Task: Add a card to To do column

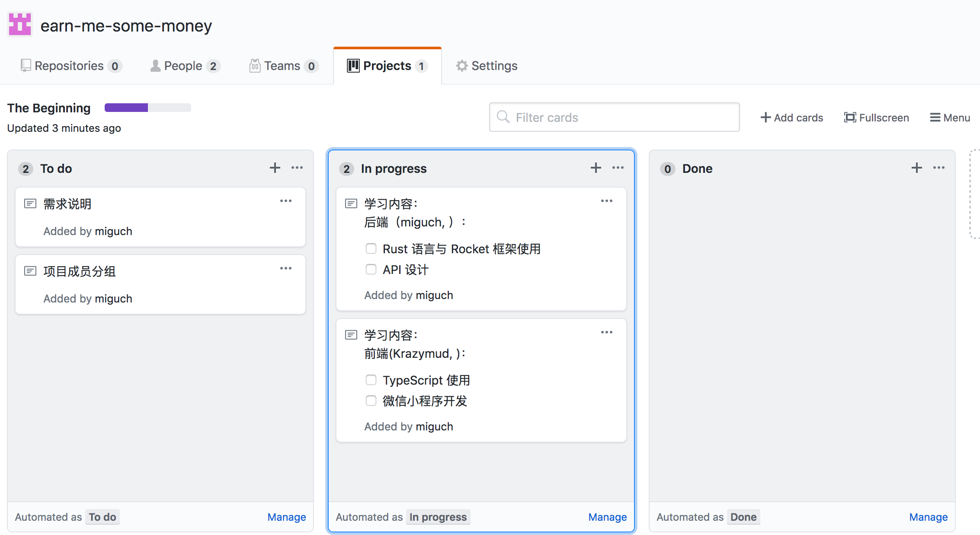Action: pos(275,168)
